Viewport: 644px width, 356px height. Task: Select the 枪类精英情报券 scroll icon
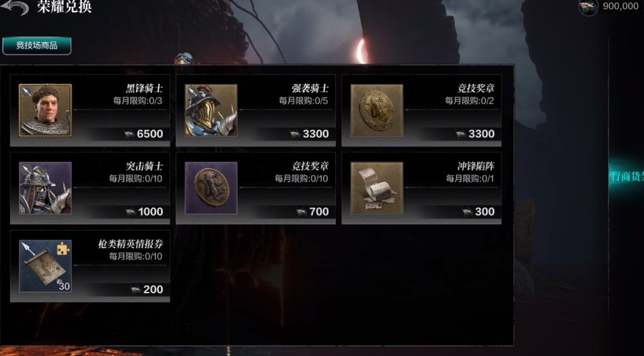coord(45,266)
